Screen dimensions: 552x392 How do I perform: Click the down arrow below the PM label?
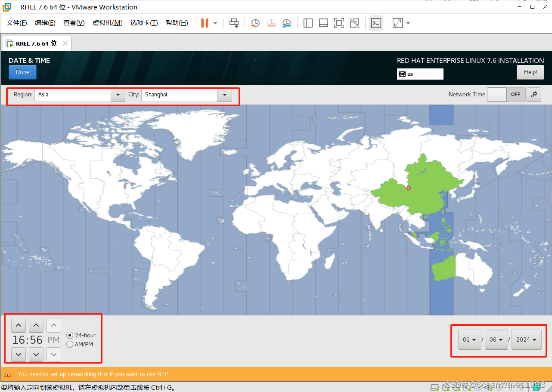(54, 355)
